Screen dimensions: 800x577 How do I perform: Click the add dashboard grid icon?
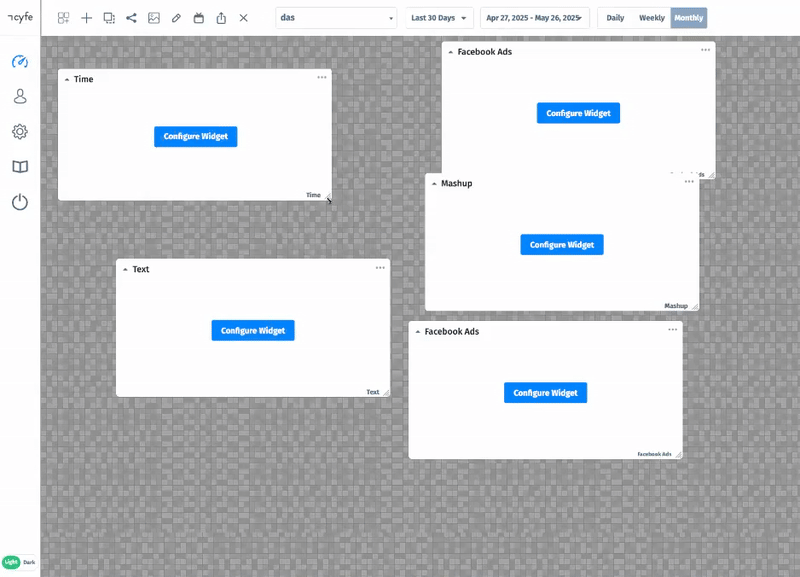tap(63, 18)
